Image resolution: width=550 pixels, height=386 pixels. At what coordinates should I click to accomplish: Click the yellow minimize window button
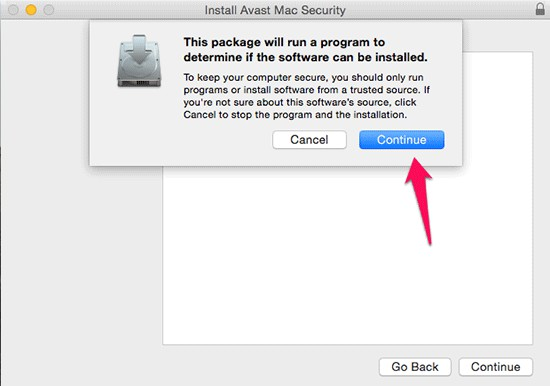point(31,10)
